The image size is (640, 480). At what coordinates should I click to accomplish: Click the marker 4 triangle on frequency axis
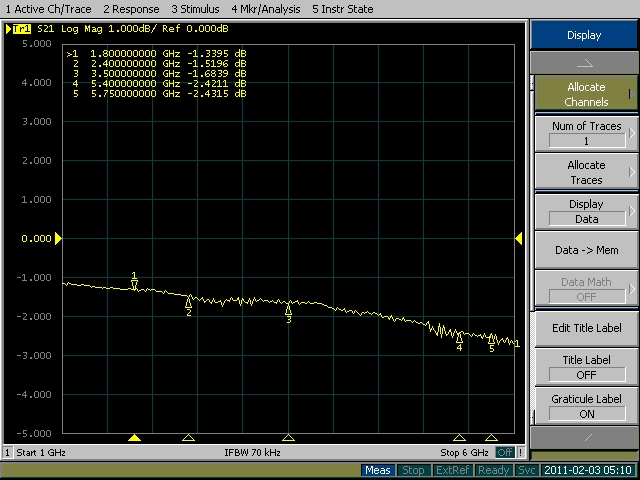coord(460,438)
